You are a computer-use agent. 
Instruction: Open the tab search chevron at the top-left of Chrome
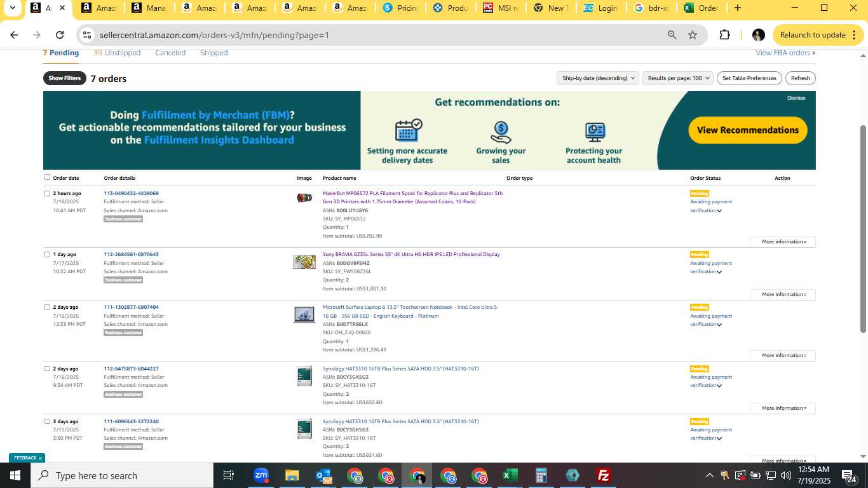pos(12,8)
